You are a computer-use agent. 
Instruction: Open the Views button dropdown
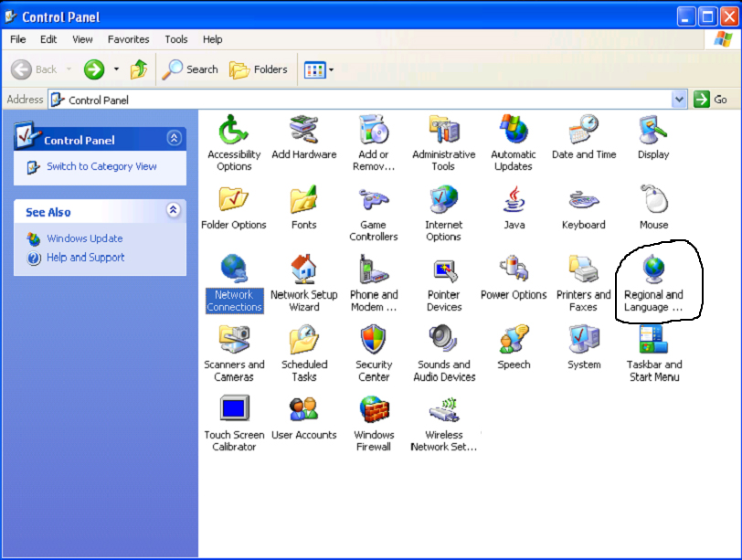(x=331, y=70)
